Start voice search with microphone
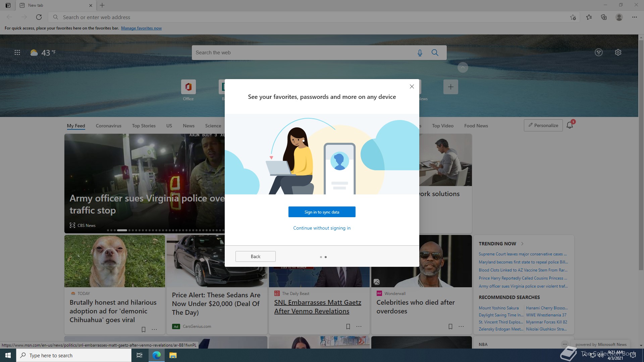Viewport: 644px width, 362px height. pyautogui.click(x=420, y=53)
